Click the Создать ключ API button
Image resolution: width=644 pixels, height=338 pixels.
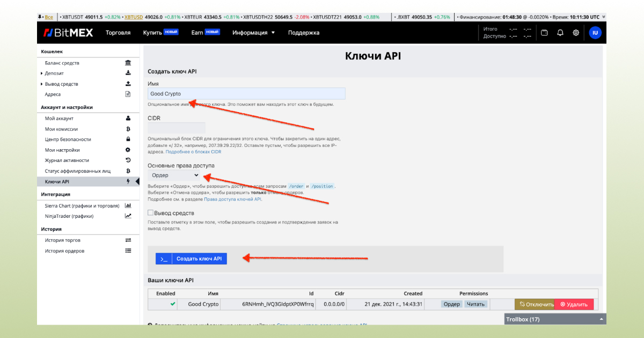click(192, 259)
